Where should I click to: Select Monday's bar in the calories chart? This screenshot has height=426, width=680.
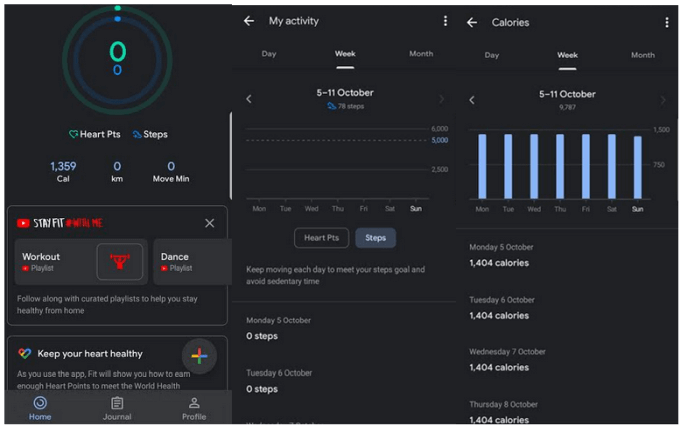[x=483, y=166]
